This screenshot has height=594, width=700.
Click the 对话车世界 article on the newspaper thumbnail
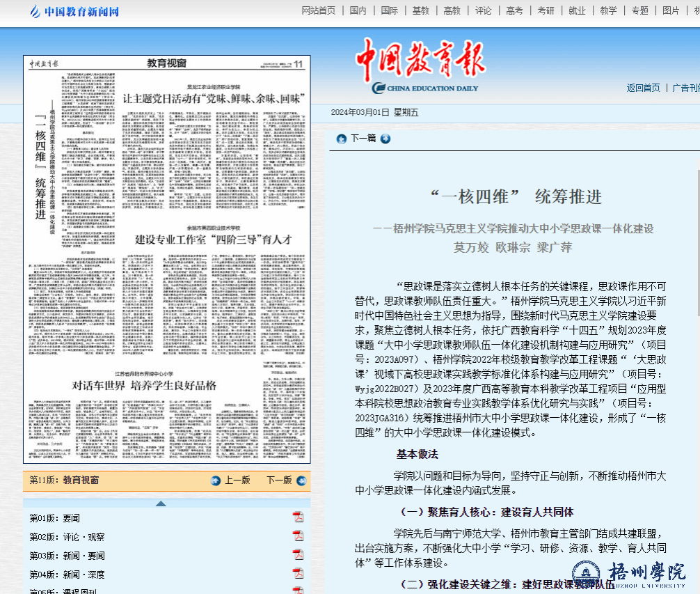coord(145,385)
